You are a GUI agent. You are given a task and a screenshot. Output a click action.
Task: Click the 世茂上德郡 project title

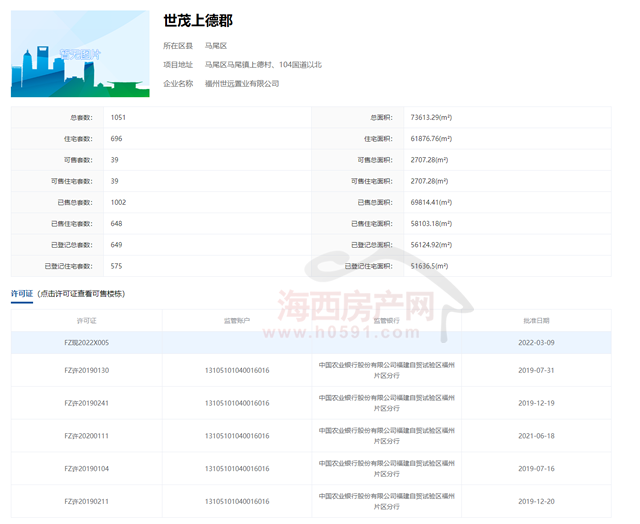tap(198, 20)
